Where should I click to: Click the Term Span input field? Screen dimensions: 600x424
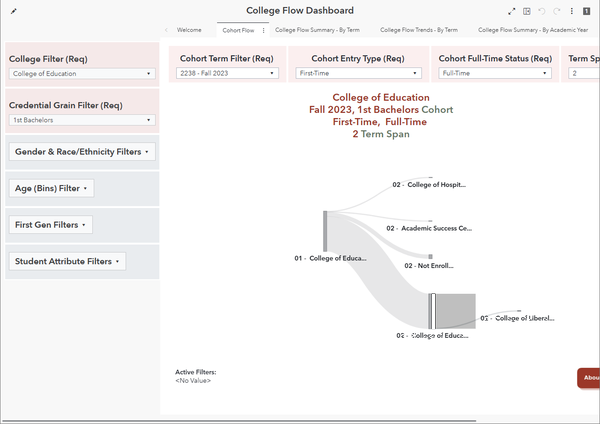(x=584, y=73)
